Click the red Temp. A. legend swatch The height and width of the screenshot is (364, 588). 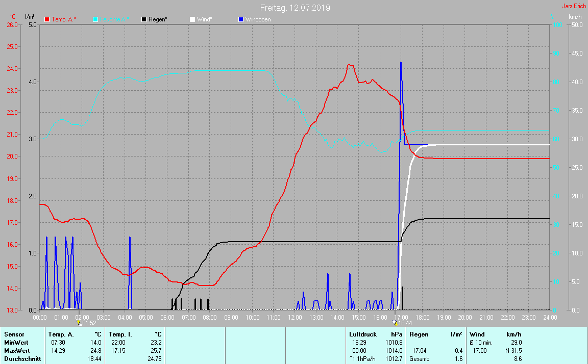tap(47, 19)
